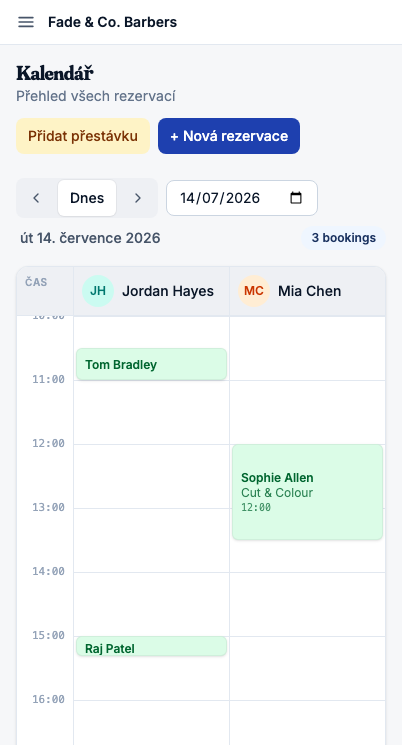Open Raj Patel's appointment
Viewport: 402px width, 745px height.
click(x=152, y=646)
